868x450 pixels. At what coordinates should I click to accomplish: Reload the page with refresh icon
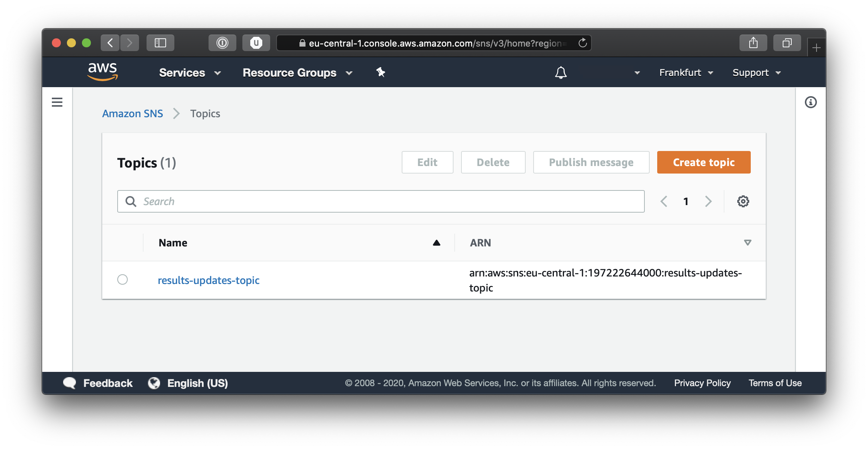(x=582, y=43)
